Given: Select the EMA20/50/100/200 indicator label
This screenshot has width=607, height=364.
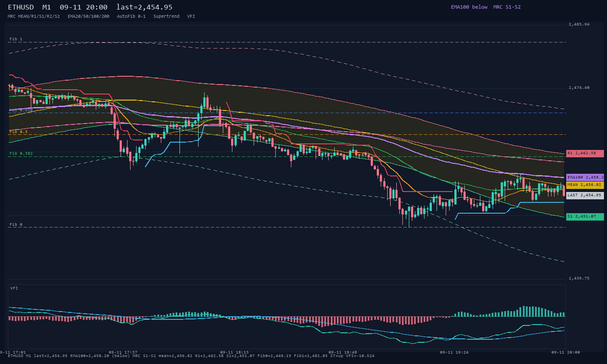Looking at the screenshot, I should pyautogui.click(x=88, y=16).
